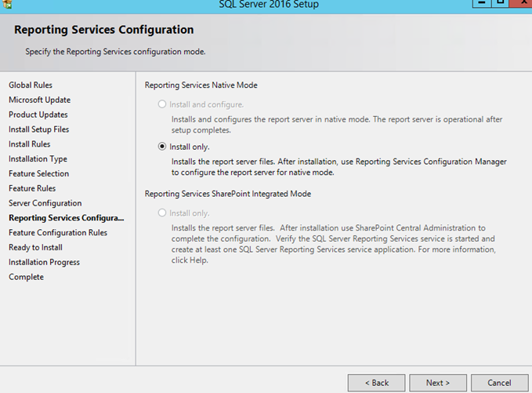Select Microsoft Update step in sidebar
Viewport: 532px width, 393px height.
40,100
